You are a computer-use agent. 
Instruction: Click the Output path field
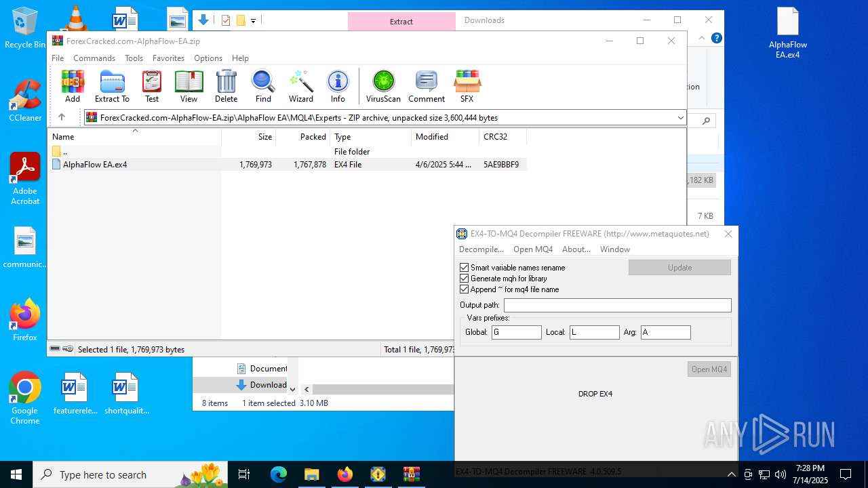pos(617,306)
